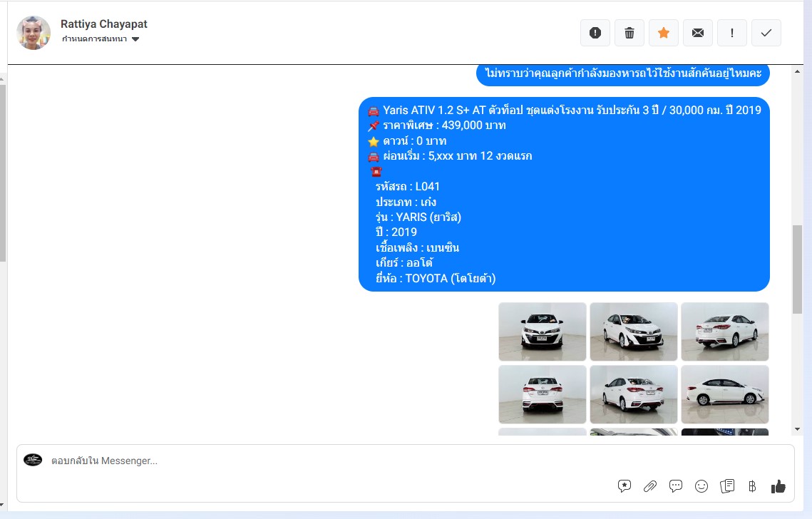Send a thumbs up like
The width and height of the screenshot is (812, 519).
[778, 486]
